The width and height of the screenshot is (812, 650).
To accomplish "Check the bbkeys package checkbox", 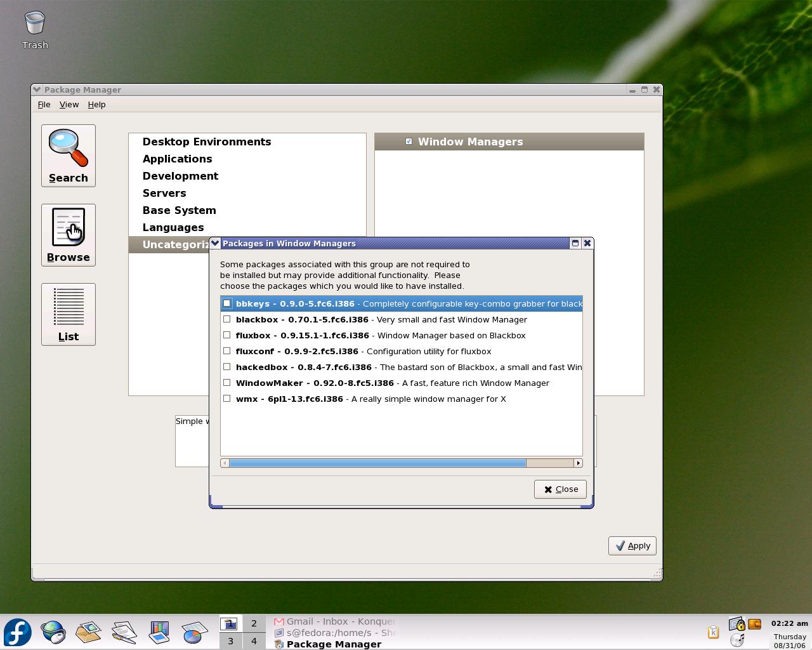I will (226, 303).
